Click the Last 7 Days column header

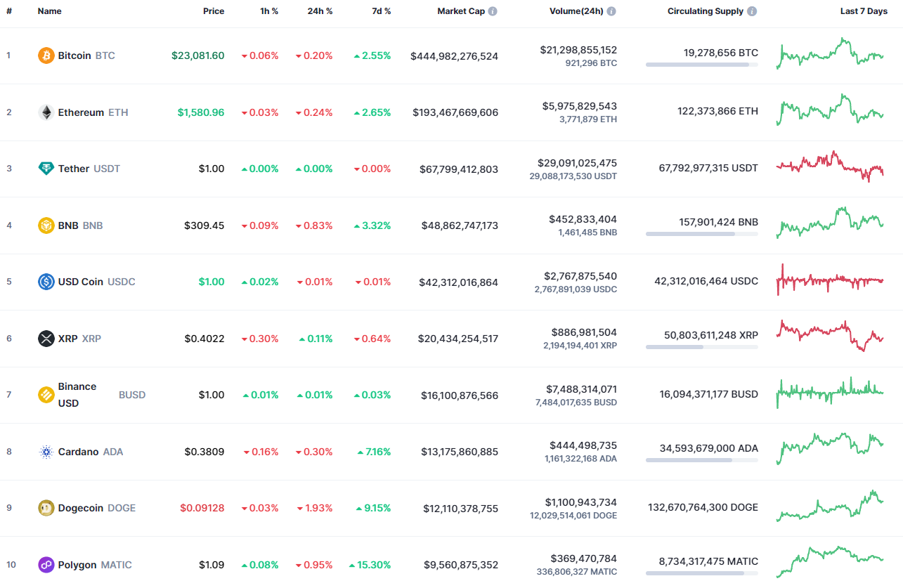coord(864,11)
